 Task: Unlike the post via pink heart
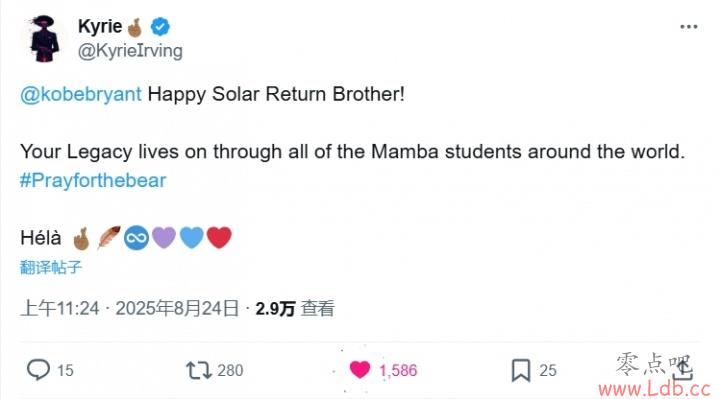(360, 370)
